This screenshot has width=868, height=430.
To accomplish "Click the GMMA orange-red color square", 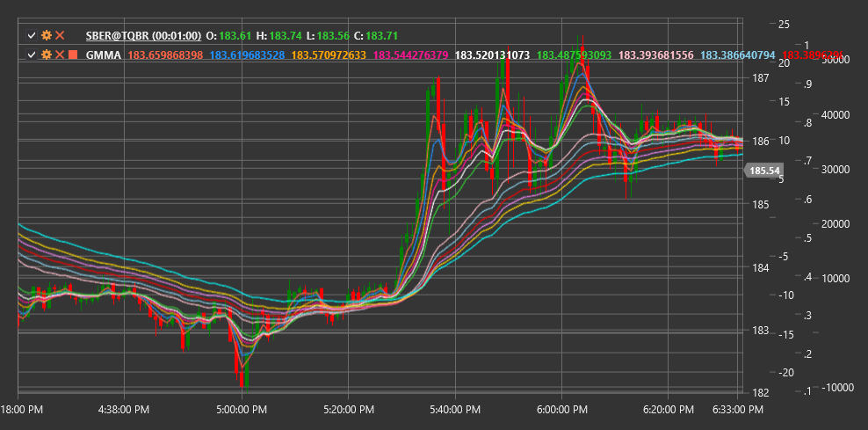I will [x=73, y=55].
